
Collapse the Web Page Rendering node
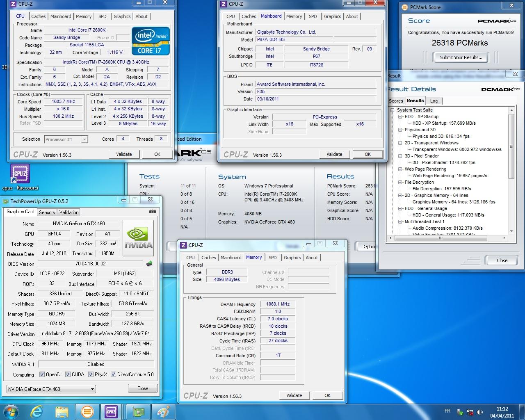click(400, 169)
